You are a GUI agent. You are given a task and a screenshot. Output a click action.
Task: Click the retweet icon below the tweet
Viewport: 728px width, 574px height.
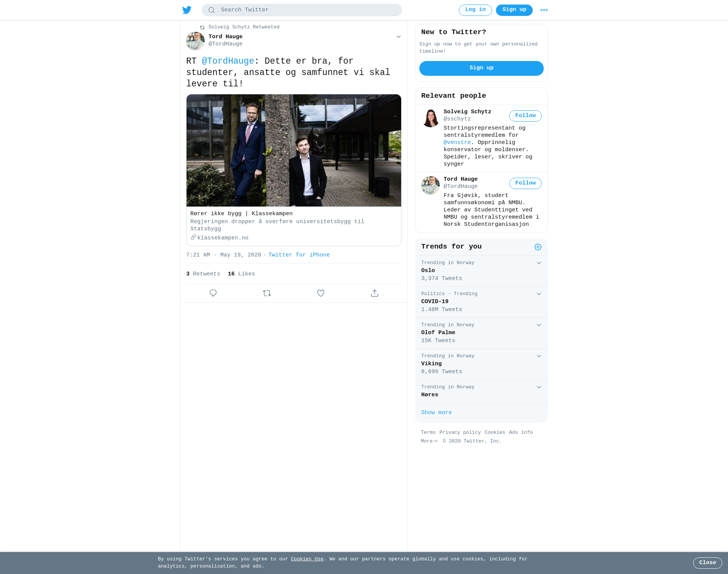[267, 293]
